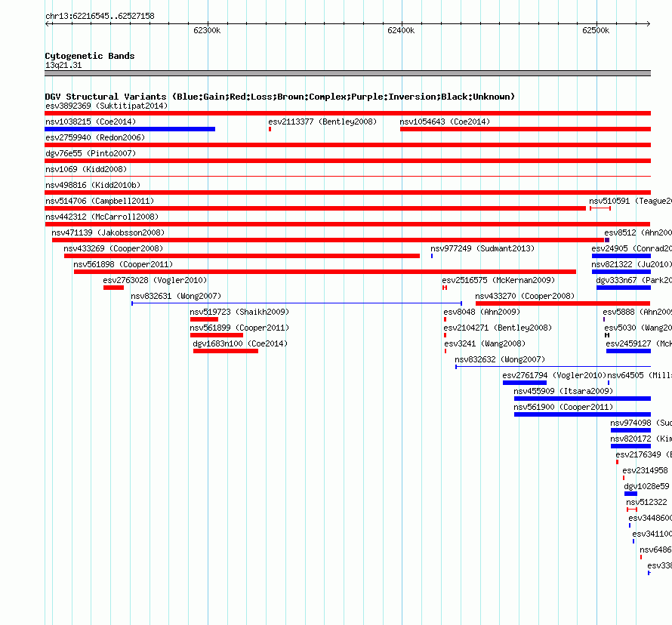Image resolution: width=672 pixels, height=625 pixels.
Task: Open nsv433270 (Cooper2008) variant label
Action: pos(525,296)
